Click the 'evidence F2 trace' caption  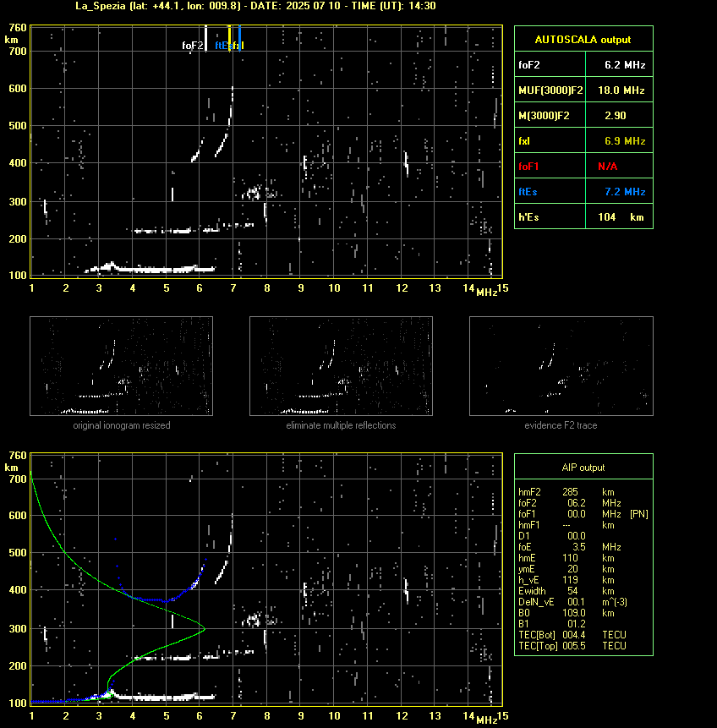click(x=561, y=425)
